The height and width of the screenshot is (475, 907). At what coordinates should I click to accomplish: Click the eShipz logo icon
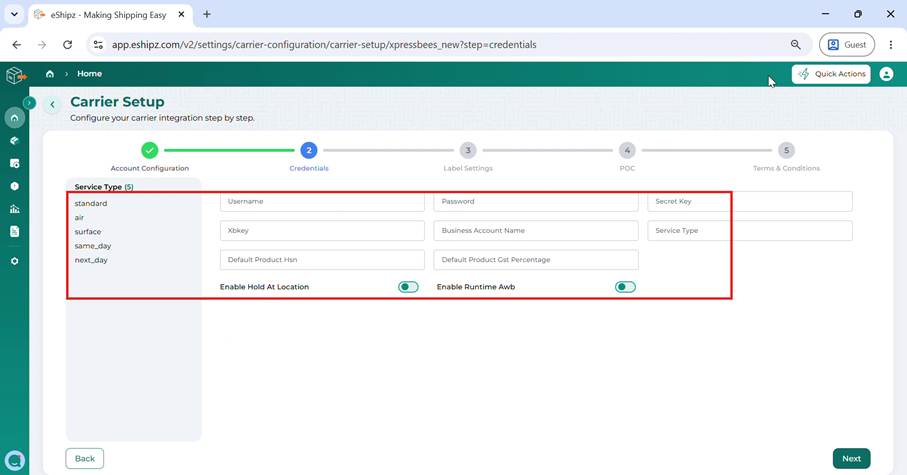(x=16, y=75)
